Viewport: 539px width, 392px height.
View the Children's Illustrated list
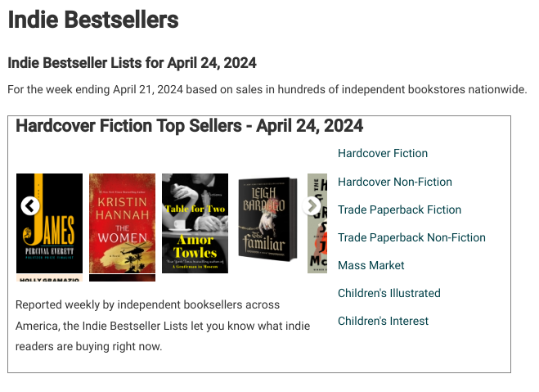point(389,293)
